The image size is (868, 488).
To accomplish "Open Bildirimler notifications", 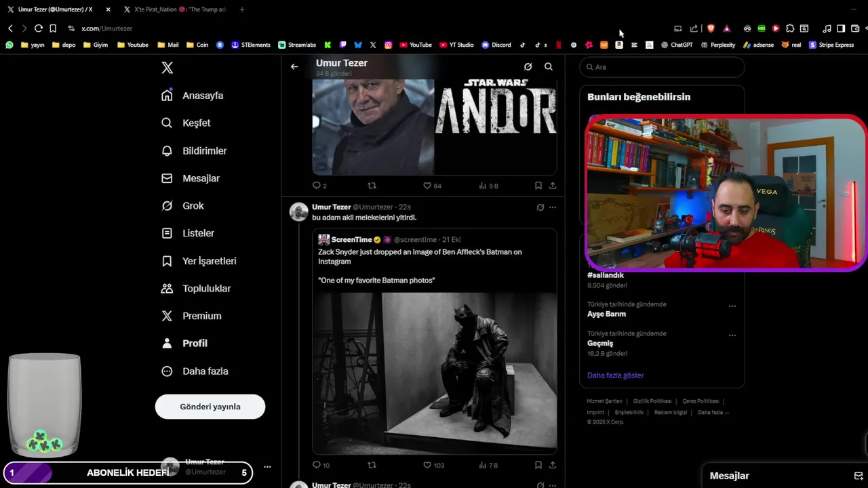I will click(x=194, y=150).
